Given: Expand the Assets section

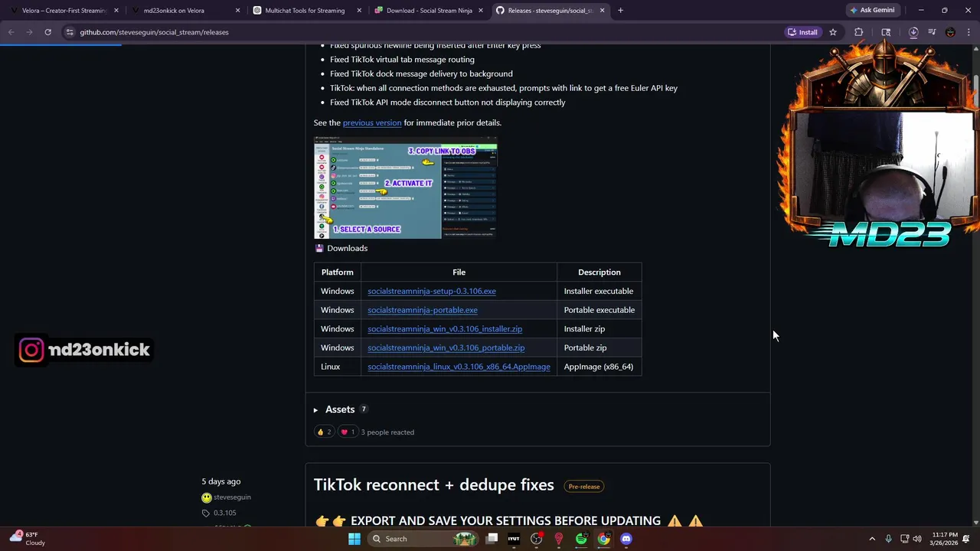Looking at the screenshot, I should tap(340, 409).
